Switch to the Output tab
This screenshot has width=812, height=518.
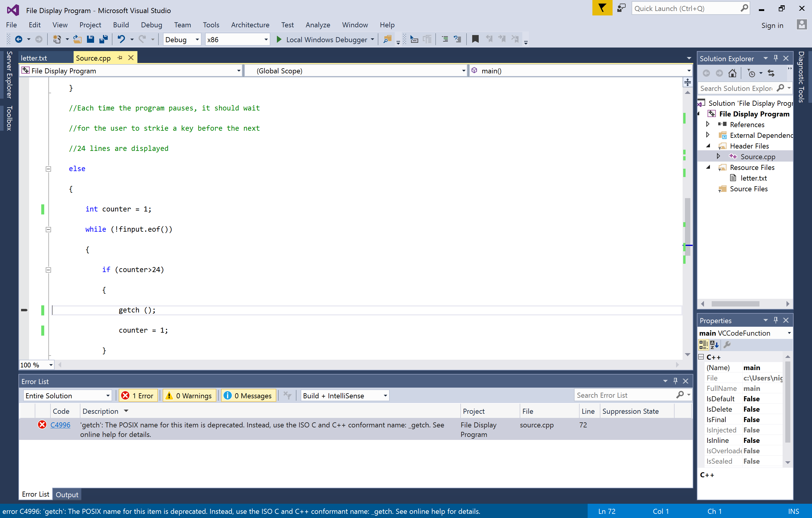(x=67, y=494)
